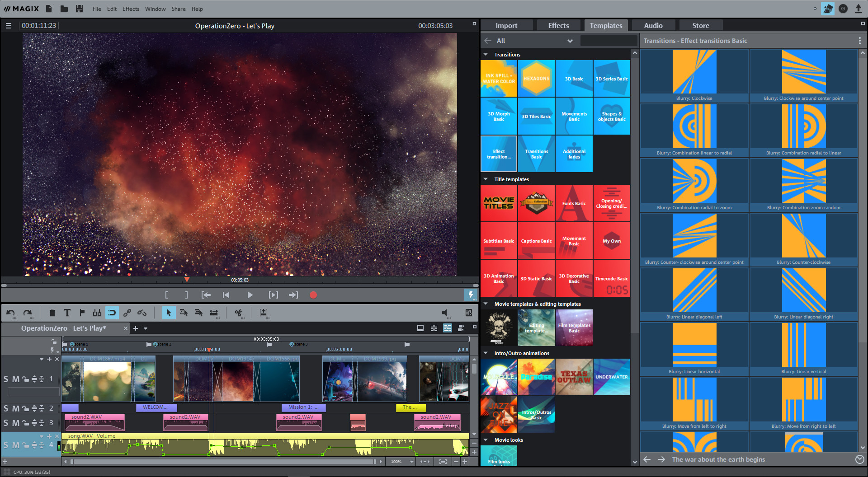Image resolution: width=868 pixels, height=477 pixels.
Task: Open the Window menu
Action: pyautogui.click(x=155, y=9)
